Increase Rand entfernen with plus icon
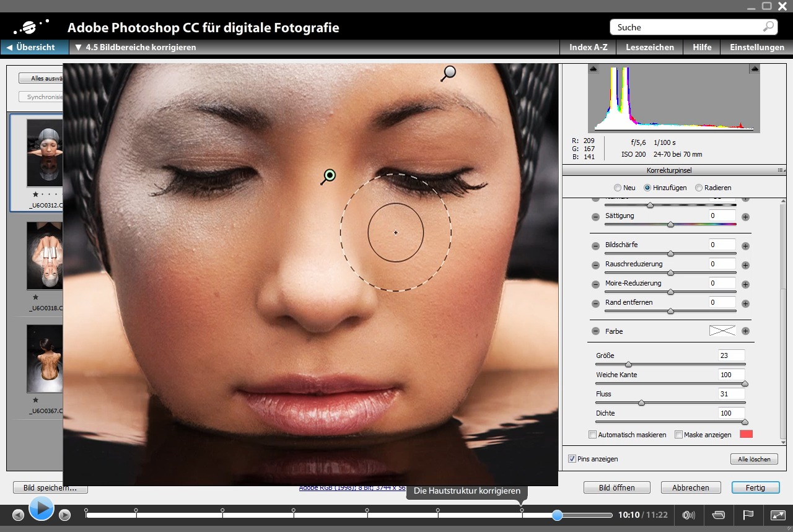This screenshot has height=532, width=793. pos(746,303)
